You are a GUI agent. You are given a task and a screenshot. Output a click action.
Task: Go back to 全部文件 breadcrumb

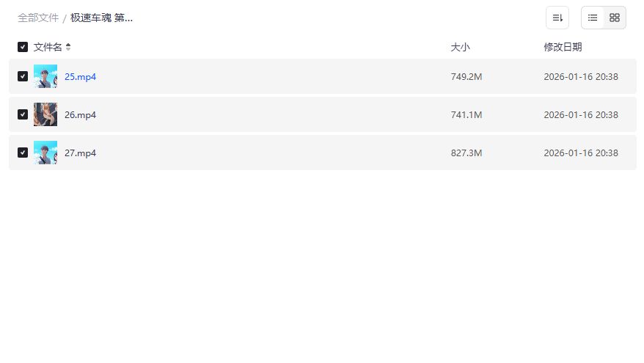(x=38, y=18)
